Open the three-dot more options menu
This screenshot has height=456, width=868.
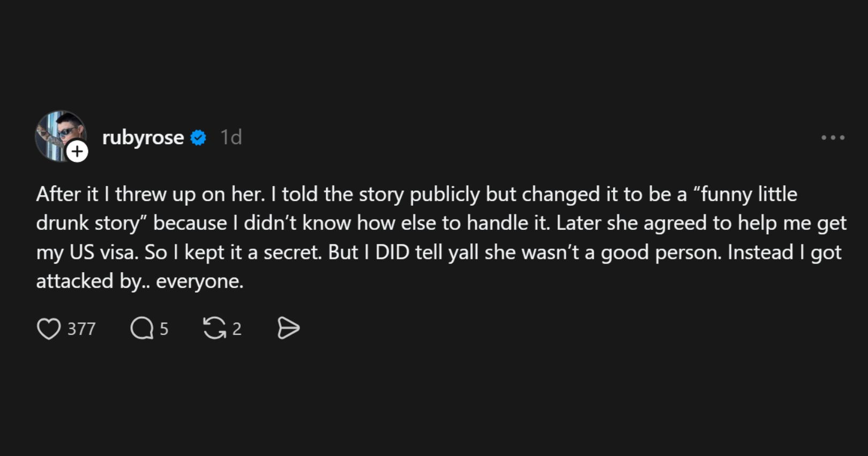point(833,138)
